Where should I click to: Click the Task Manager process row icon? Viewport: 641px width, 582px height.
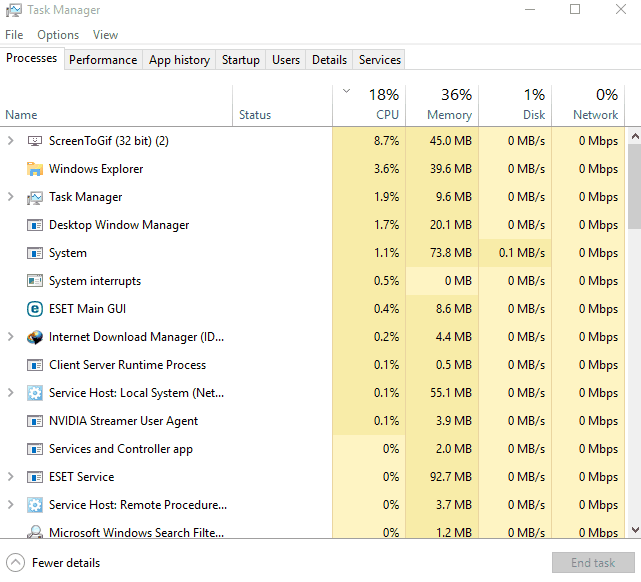tap(35, 197)
